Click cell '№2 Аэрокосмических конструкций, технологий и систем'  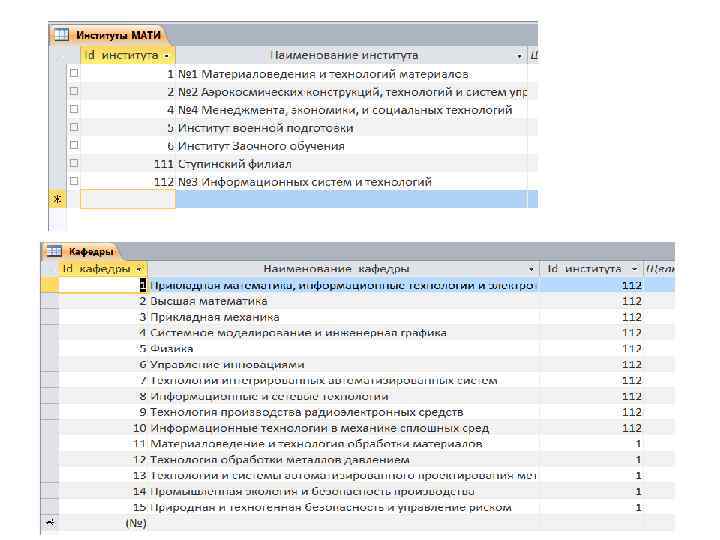351,92
